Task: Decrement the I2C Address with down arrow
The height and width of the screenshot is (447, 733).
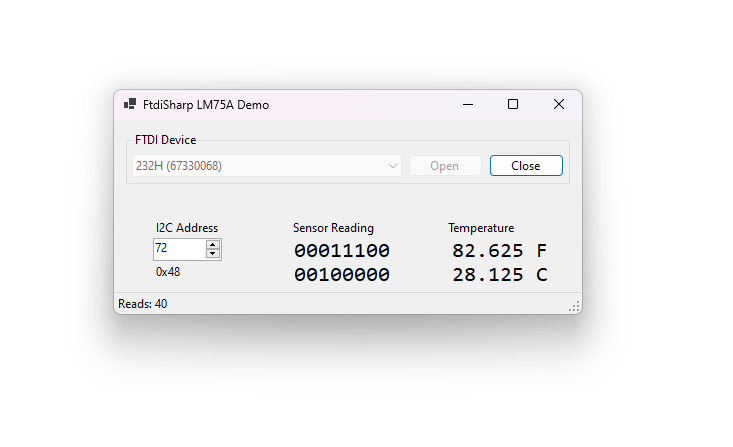Action: click(213, 254)
